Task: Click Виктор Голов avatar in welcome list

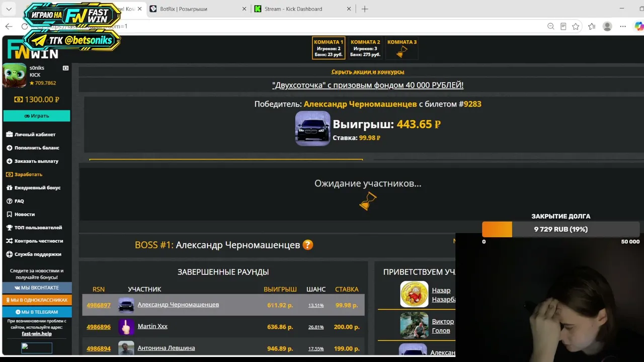Action: (414, 325)
